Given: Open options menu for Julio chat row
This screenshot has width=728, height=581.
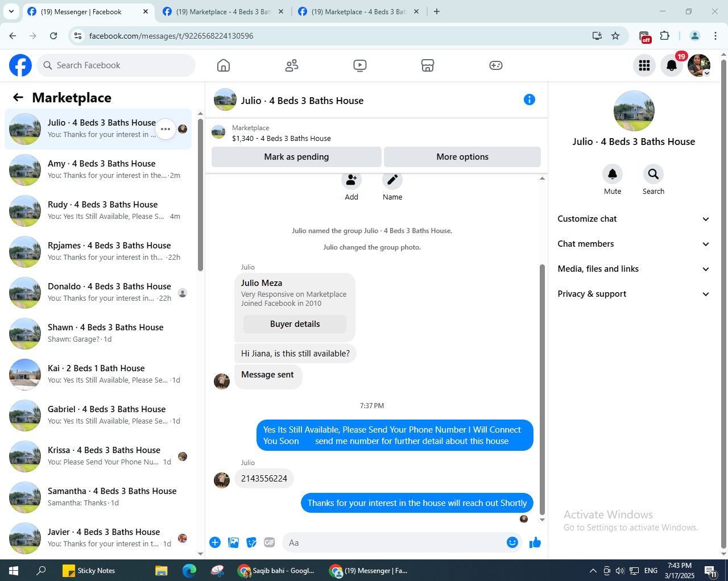Looking at the screenshot, I should tap(166, 129).
